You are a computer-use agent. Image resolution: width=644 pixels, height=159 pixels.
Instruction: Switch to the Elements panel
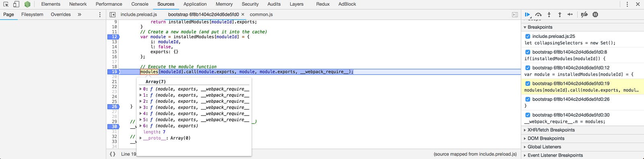51,4
